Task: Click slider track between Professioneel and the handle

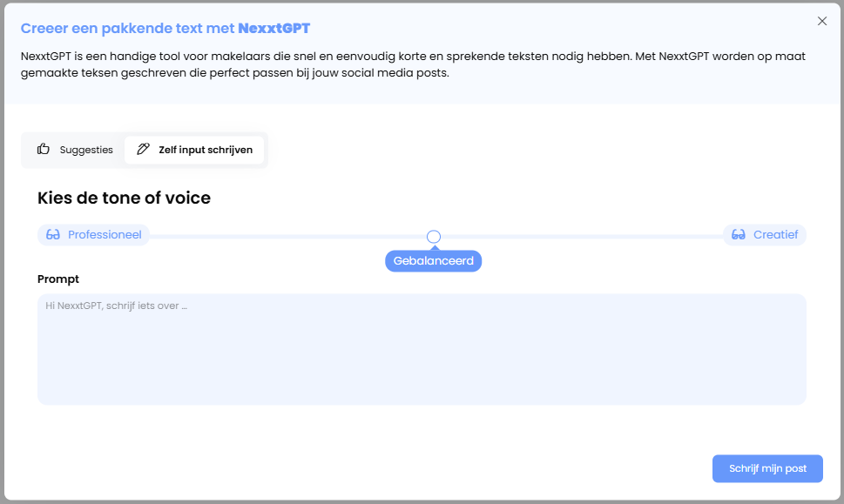Action: pos(287,237)
